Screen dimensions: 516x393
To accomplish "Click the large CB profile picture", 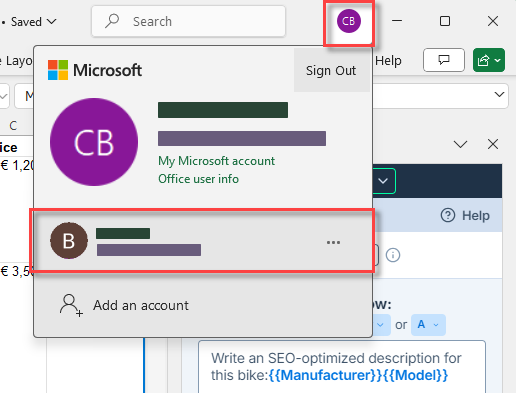I will point(94,142).
